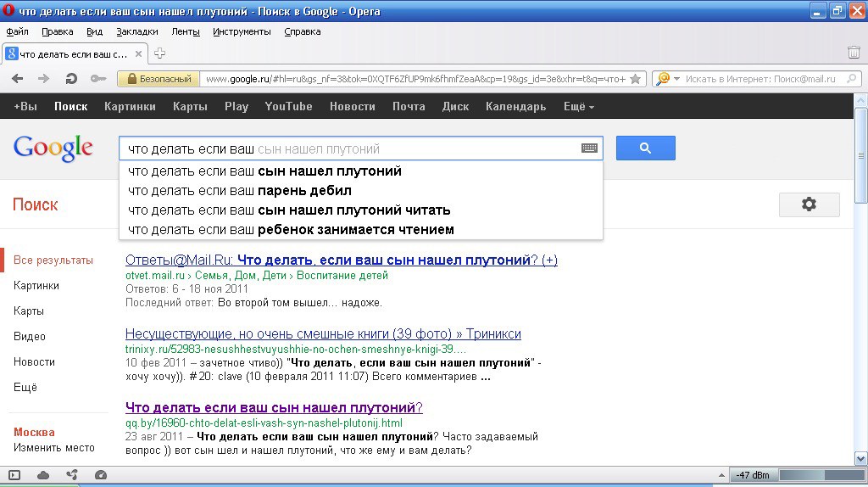Open search settings gear button
This screenshot has height=487, width=868.
(809, 204)
